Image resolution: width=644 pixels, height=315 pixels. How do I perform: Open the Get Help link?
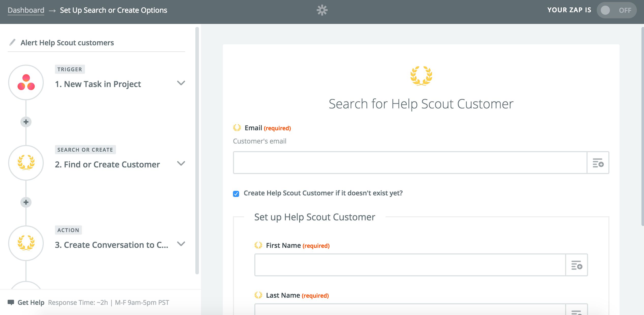(31, 302)
